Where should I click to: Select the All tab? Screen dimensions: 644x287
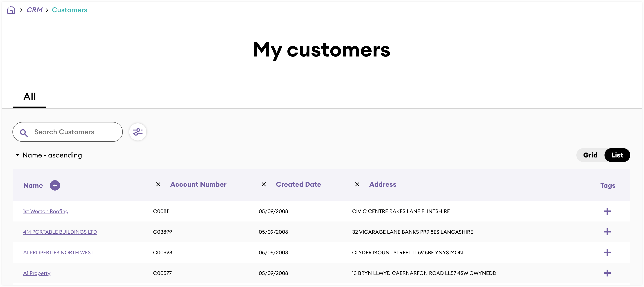pyautogui.click(x=29, y=97)
